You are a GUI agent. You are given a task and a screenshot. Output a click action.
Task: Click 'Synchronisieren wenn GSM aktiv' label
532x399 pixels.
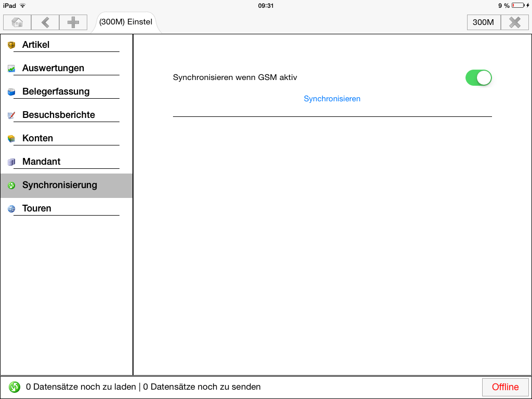pyautogui.click(x=235, y=78)
